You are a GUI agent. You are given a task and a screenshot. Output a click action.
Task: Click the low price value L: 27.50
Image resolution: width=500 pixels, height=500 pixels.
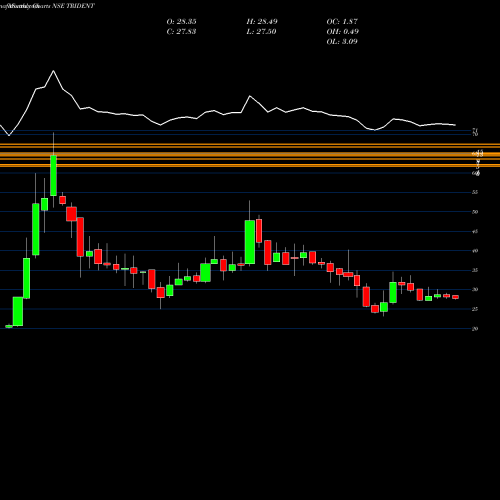[261, 31]
